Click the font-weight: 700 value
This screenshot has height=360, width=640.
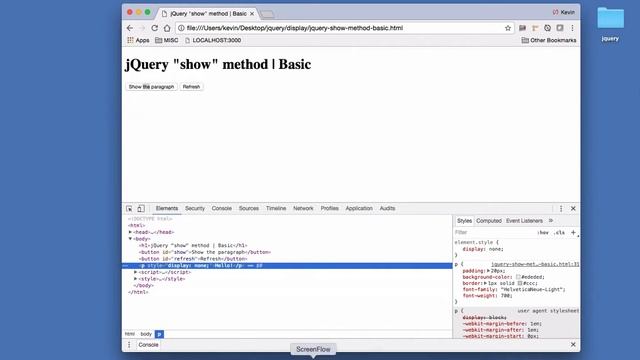(506, 296)
